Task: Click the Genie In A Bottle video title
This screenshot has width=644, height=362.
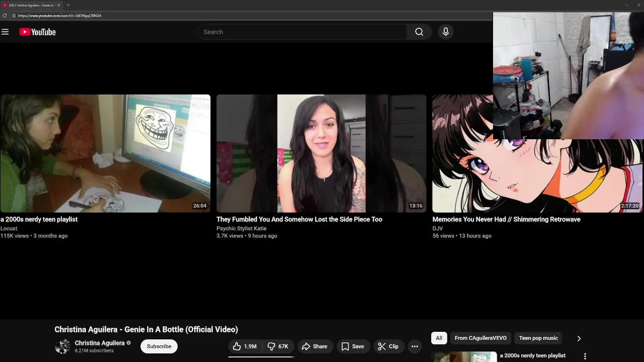Action: click(x=146, y=329)
